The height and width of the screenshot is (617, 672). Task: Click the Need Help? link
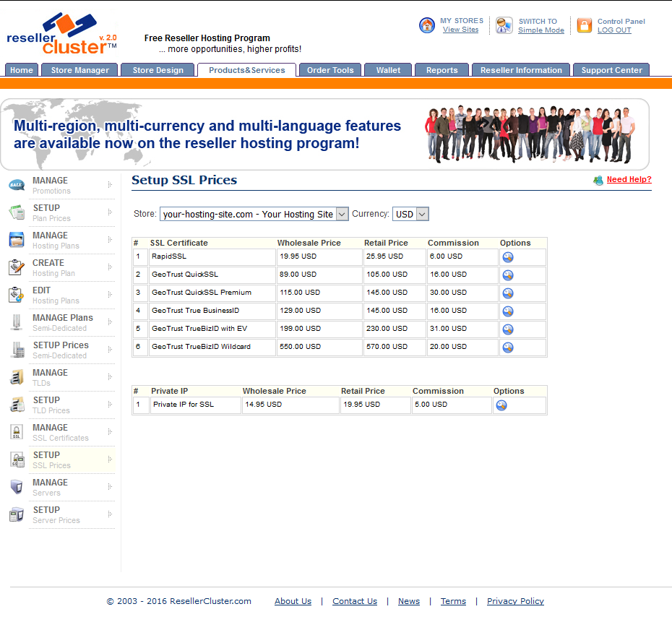pos(629,179)
